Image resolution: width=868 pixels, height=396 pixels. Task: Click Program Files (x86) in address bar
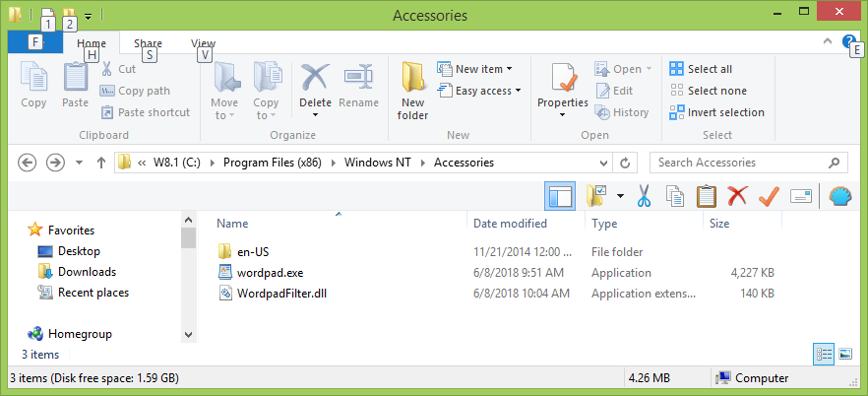coord(273,163)
